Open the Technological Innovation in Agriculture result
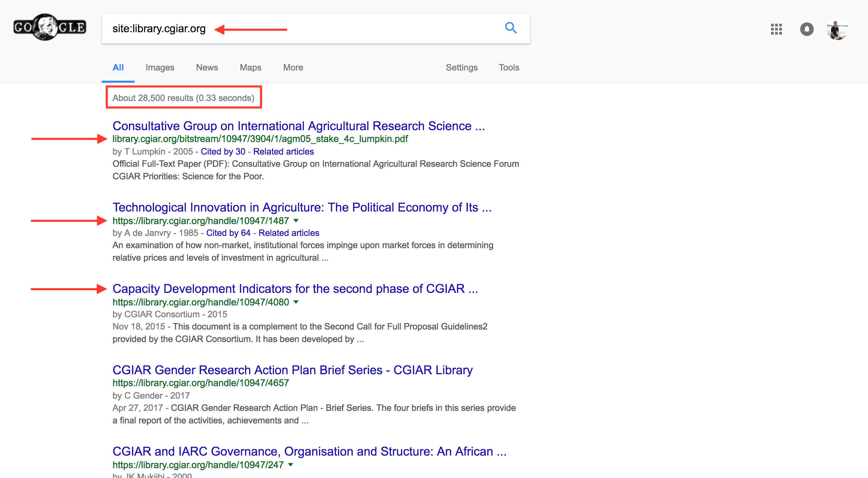The image size is (868, 478). [302, 207]
